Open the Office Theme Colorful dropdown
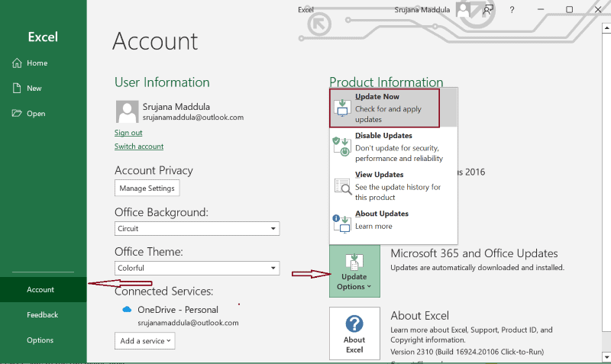 (197, 268)
